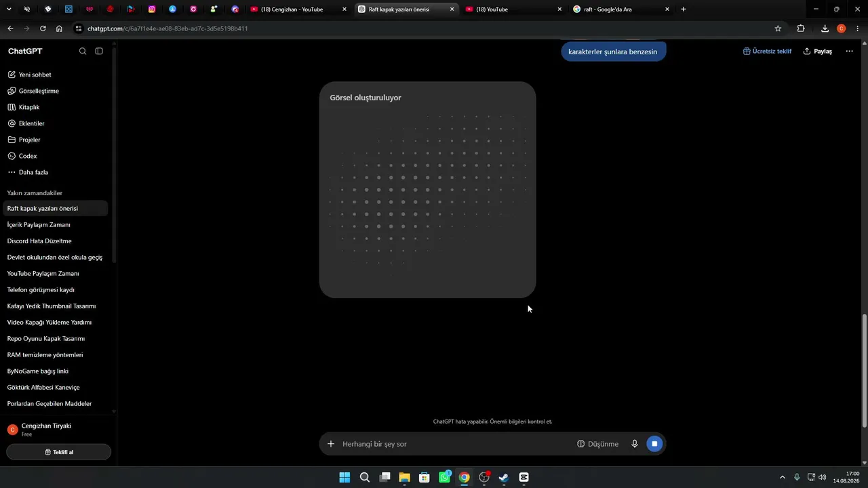The width and height of the screenshot is (868, 488).
Task: Open Cengizhan Tiryaki account menu
Action: click(56, 430)
